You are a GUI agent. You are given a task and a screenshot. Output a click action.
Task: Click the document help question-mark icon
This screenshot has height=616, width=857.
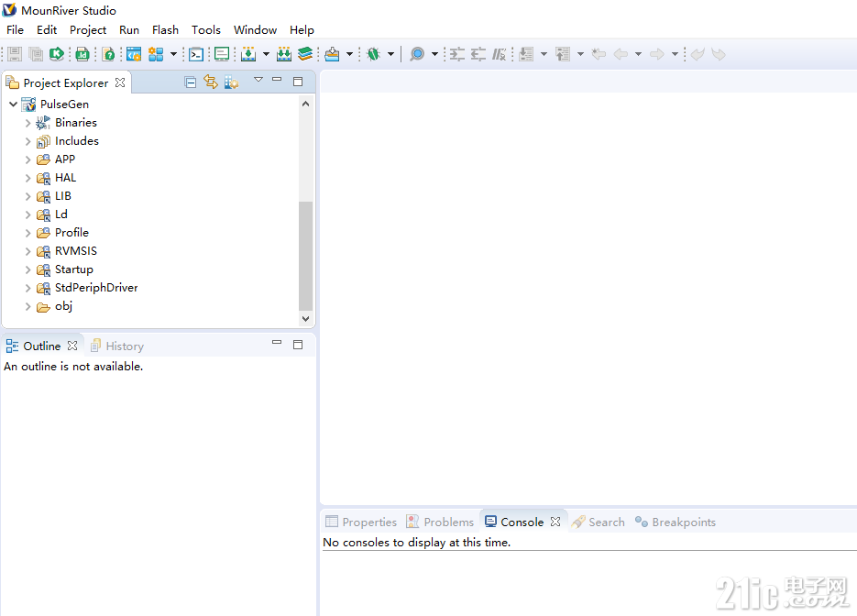pyautogui.click(x=109, y=54)
